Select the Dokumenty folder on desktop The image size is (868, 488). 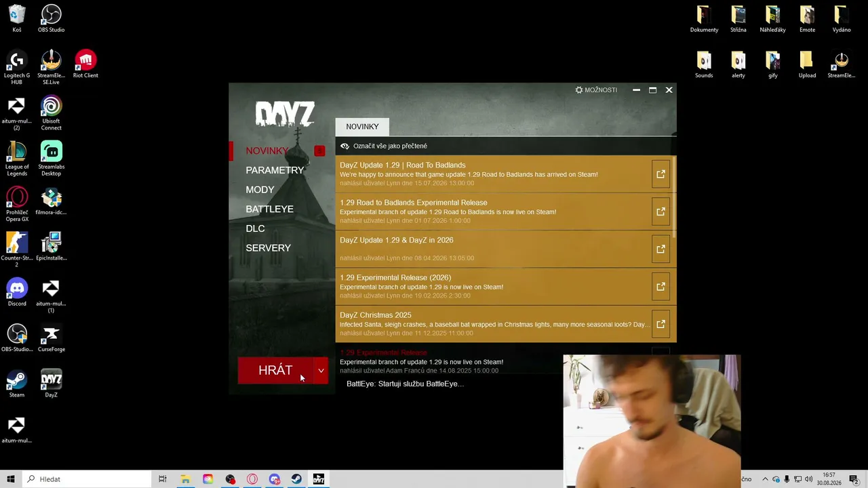coord(704,19)
